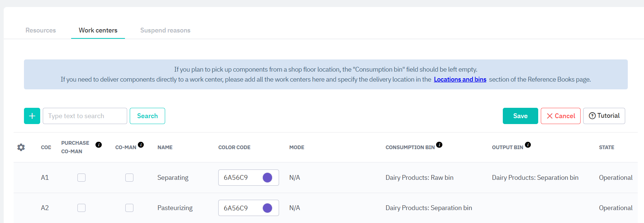Click the Cancel button
Screen dimensions: 644x223
pos(560,116)
